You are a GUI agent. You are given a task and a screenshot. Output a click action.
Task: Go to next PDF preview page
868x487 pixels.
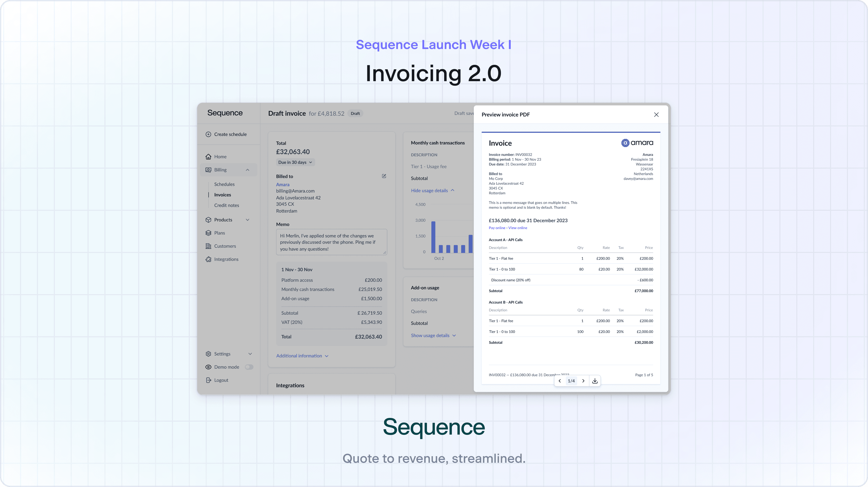583,381
